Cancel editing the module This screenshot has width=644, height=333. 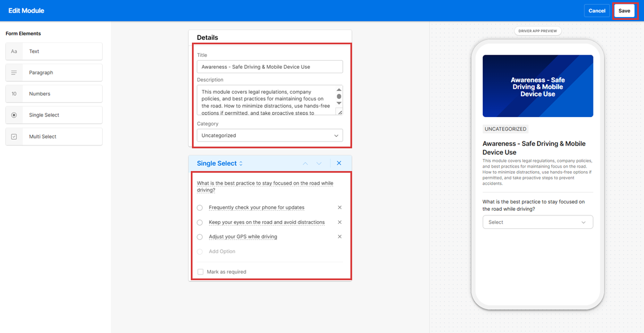pyautogui.click(x=597, y=11)
